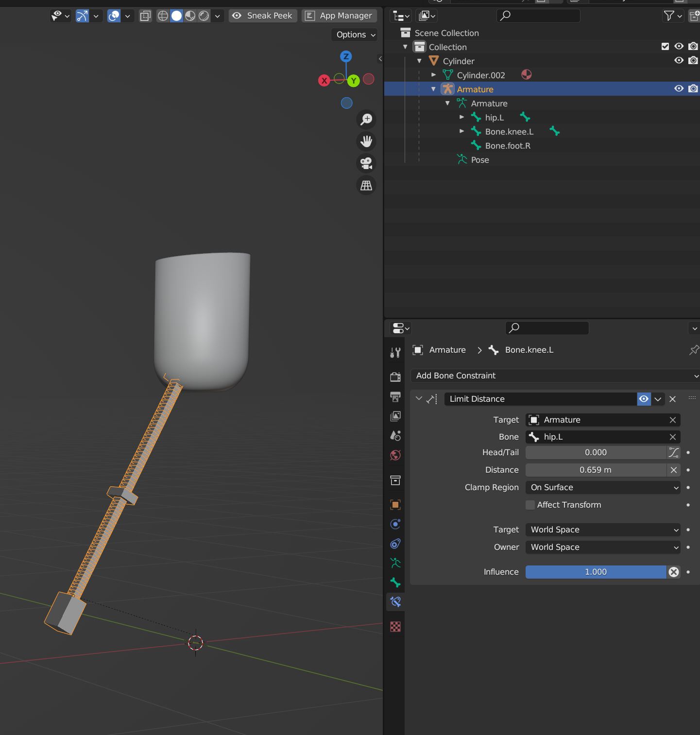Viewport: 700px width, 735px height.
Task: Select Bone.foot.R in the outliner
Action: (x=508, y=145)
